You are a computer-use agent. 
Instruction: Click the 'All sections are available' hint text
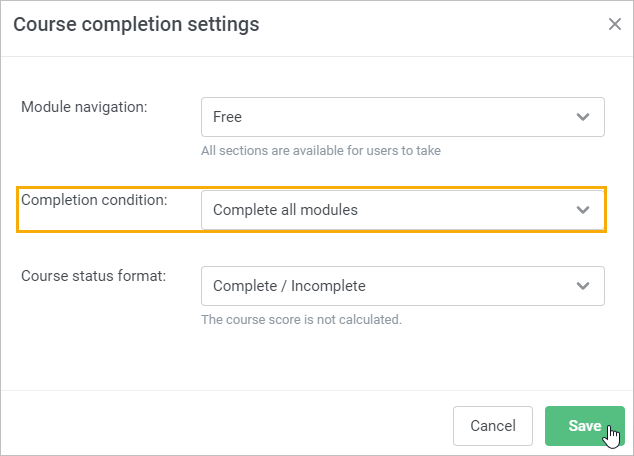[321, 150]
